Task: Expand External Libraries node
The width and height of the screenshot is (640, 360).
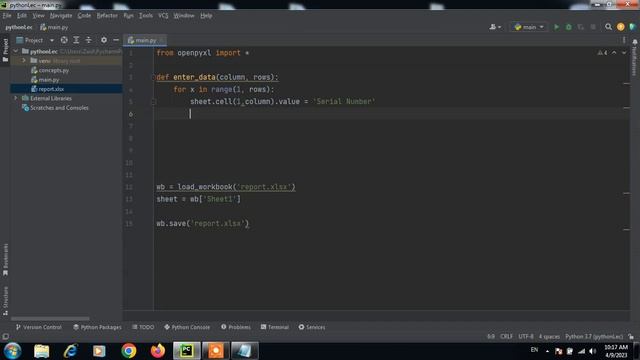Action: tap(16, 98)
